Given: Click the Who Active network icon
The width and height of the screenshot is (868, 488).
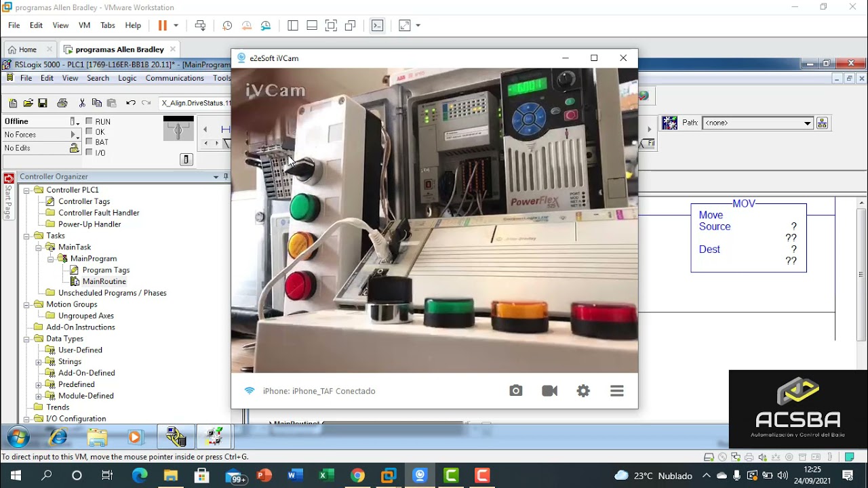Looking at the screenshot, I should coord(822,123).
